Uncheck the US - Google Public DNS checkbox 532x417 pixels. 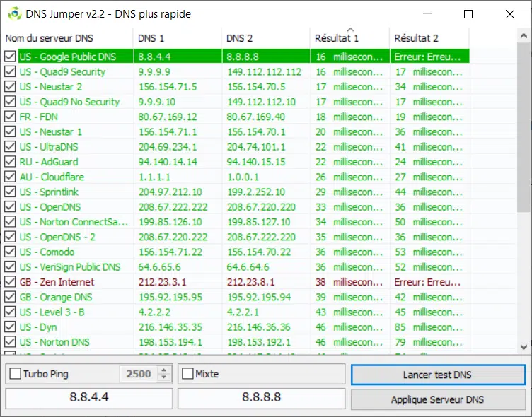click(10, 57)
